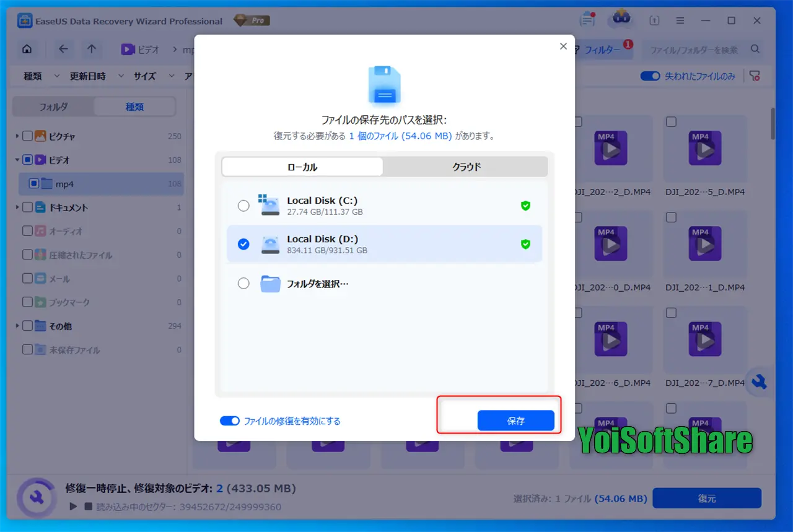Click the cloud mascot icon in title bar
This screenshot has width=793, height=532.
click(x=620, y=19)
